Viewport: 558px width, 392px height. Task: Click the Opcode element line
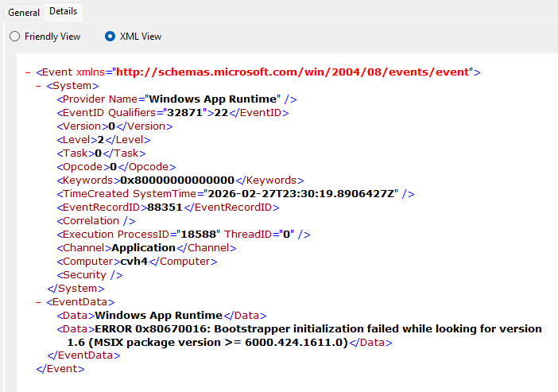coord(116,167)
